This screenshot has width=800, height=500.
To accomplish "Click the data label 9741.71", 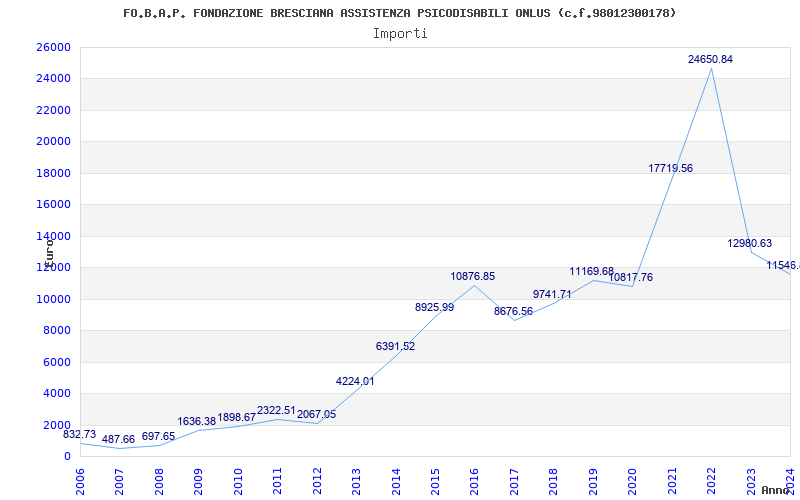I will 552,294.
